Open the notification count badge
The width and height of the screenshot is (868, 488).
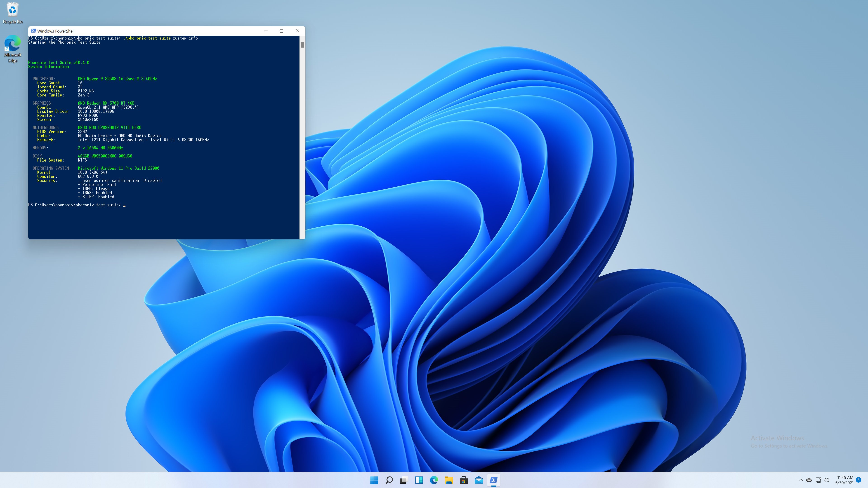pos(859,480)
